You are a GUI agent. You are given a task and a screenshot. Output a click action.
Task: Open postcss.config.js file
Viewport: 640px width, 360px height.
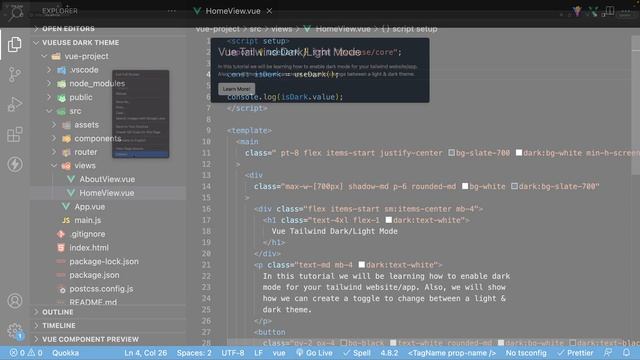point(101,289)
